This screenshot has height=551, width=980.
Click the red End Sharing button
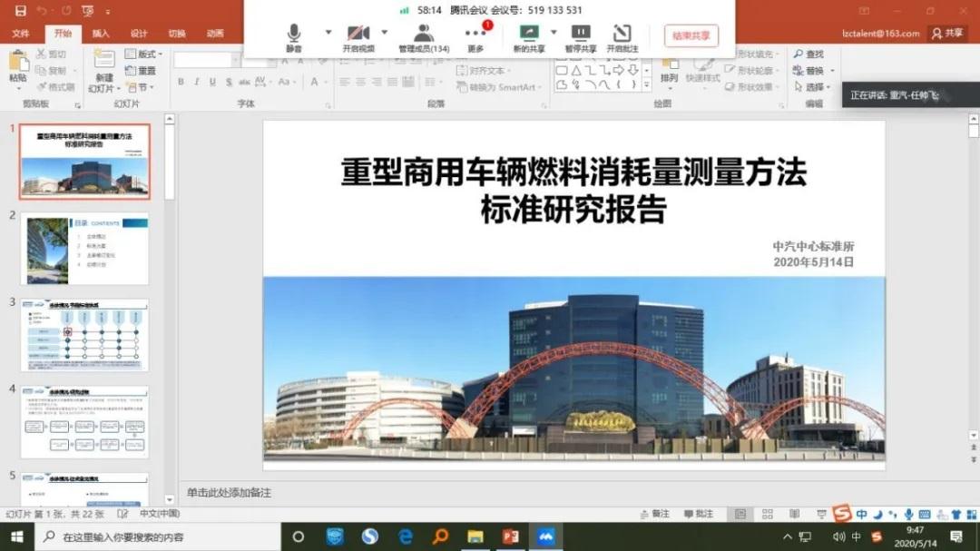pos(691,36)
